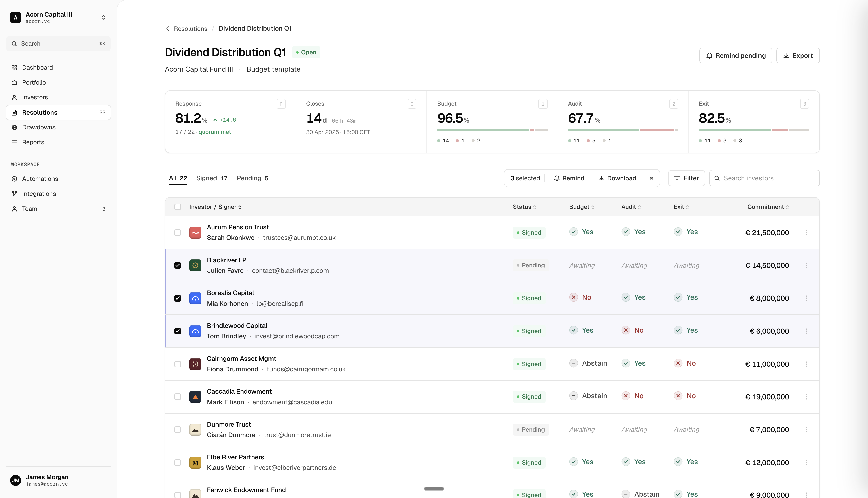Expand the workspace switcher chevrons
The width and height of the screenshot is (868, 498).
click(x=103, y=17)
